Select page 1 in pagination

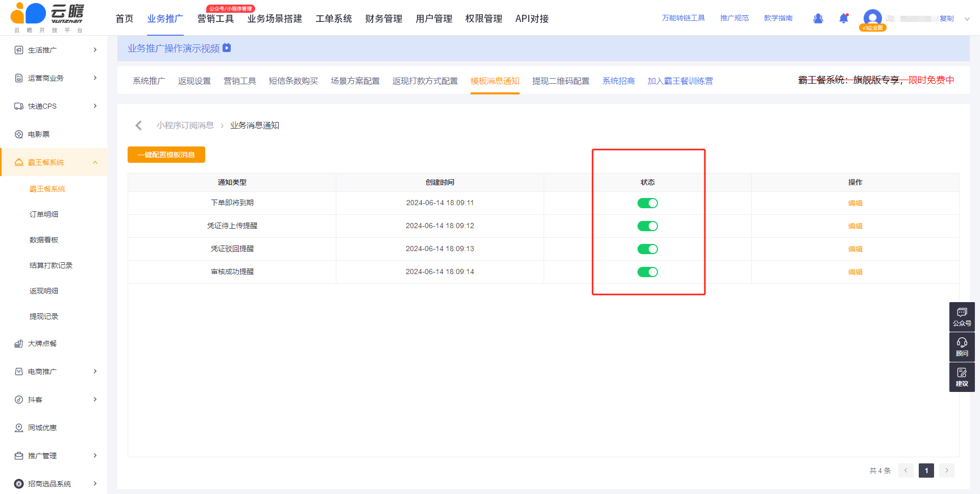coord(926,471)
